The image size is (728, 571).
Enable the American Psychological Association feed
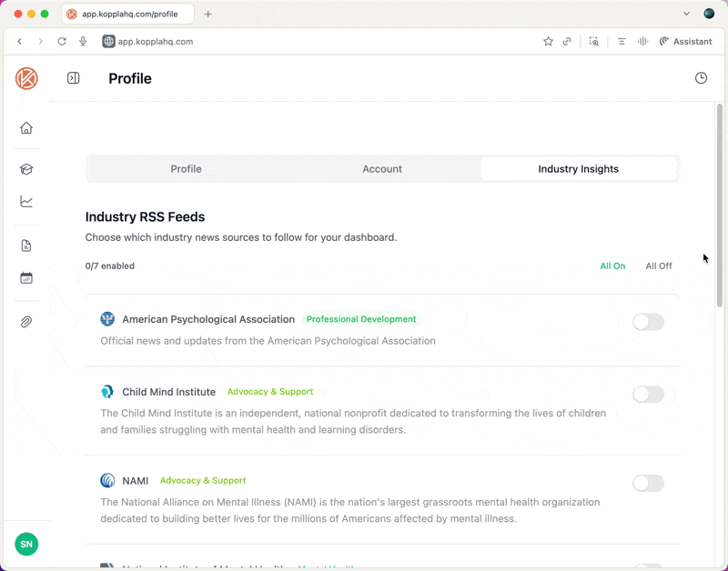pos(648,322)
